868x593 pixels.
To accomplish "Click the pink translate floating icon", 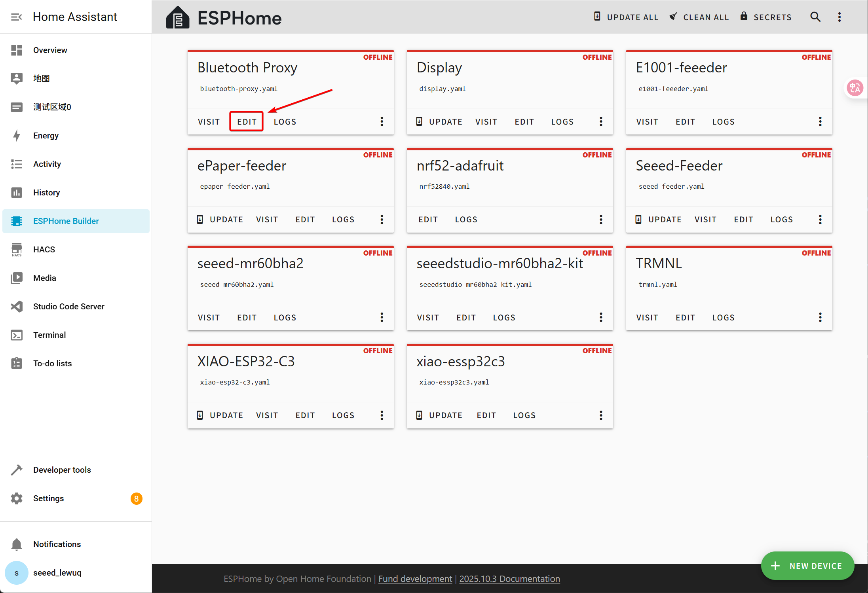I will (855, 88).
